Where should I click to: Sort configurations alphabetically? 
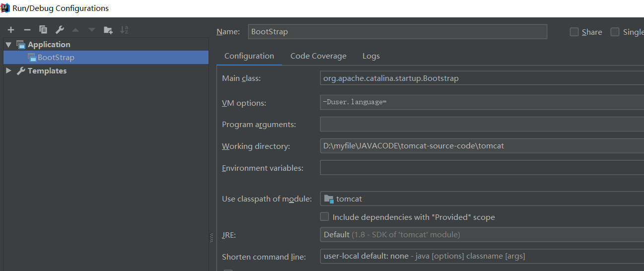(x=124, y=30)
